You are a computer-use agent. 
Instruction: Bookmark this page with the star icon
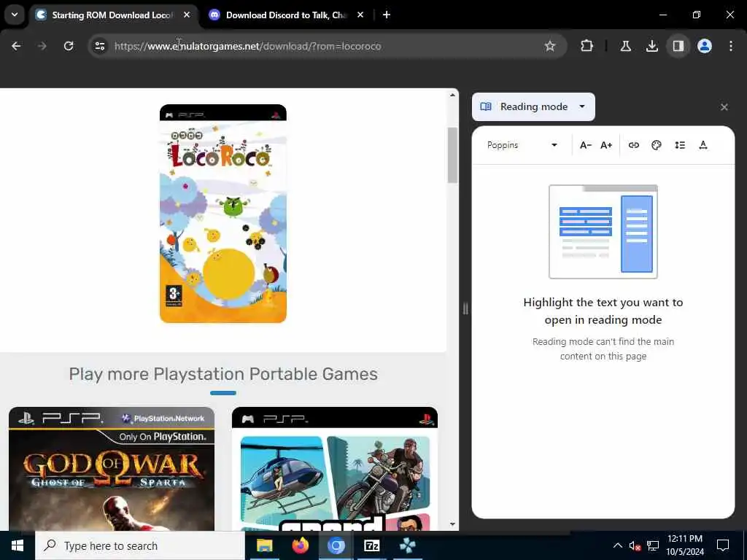550,46
